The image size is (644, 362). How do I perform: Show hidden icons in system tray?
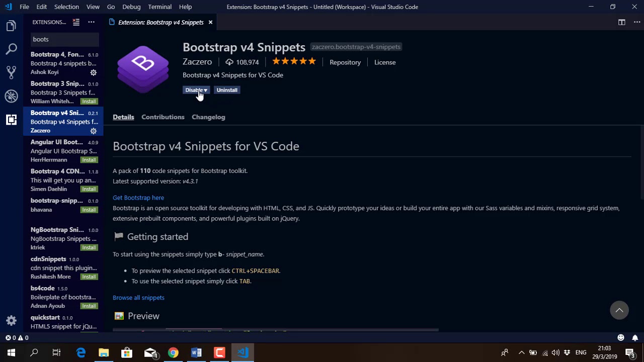click(521, 353)
